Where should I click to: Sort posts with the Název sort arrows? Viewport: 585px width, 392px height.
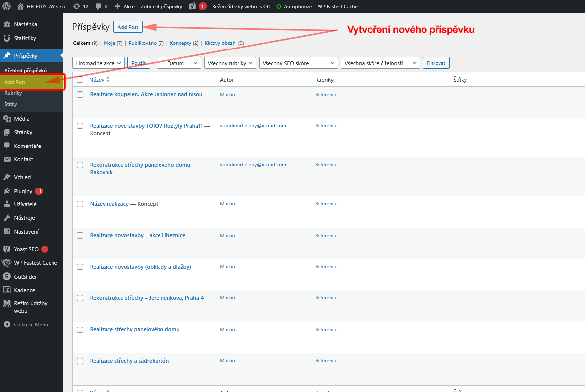coord(108,79)
